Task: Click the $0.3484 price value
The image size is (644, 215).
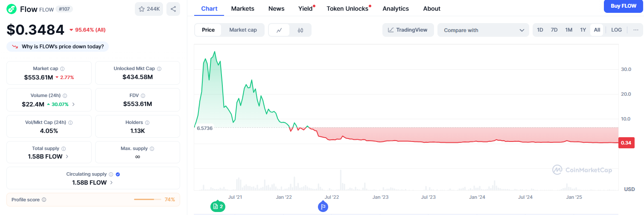Action: (x=35, y=30)
